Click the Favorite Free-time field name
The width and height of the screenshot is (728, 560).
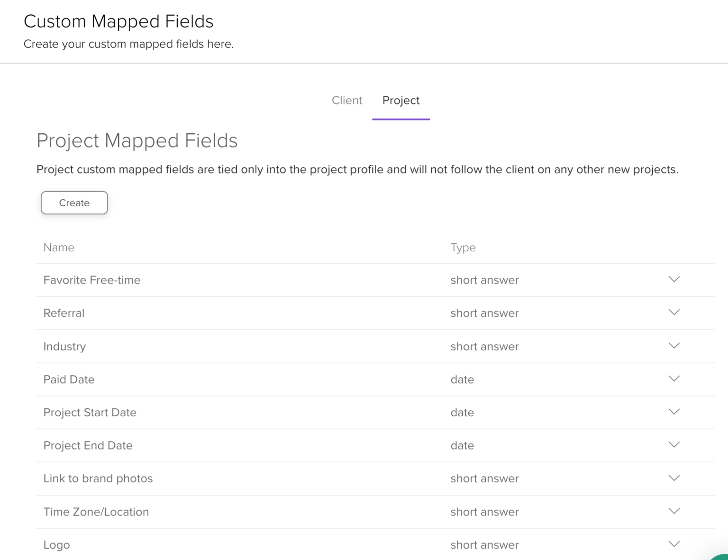[x=92, y=280]
